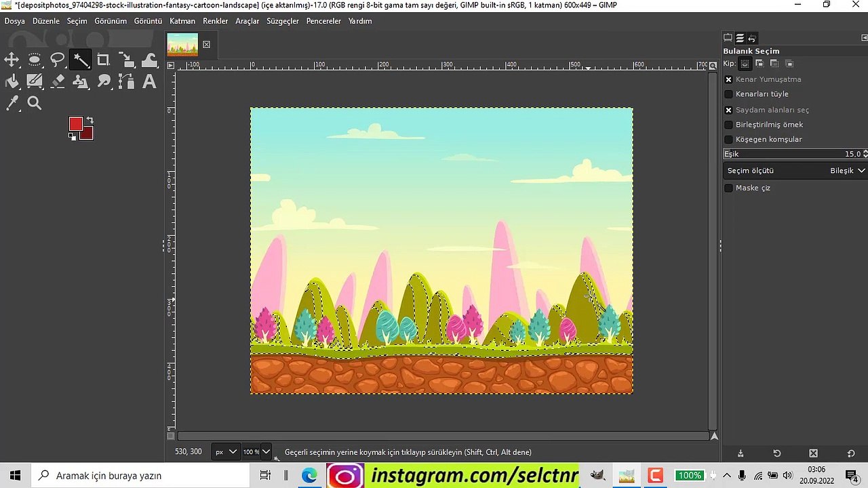
Task: Reset colors to black and white
Action: point(72,136)
